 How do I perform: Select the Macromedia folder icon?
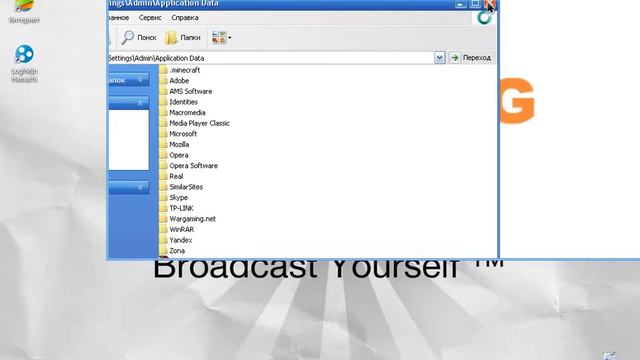163,112
